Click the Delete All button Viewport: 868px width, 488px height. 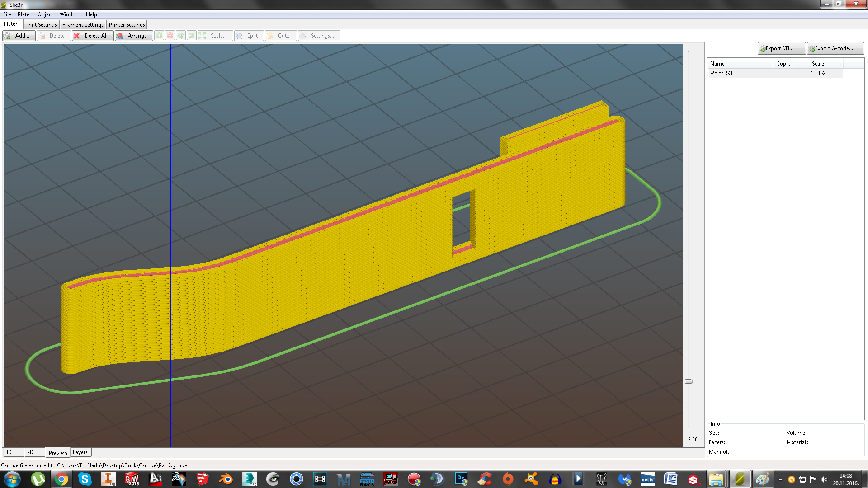point(92,36)
